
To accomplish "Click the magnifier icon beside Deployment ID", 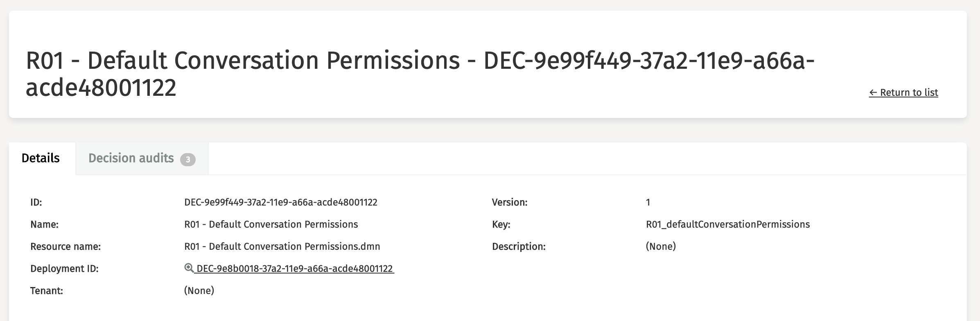I will tap(189, 268).
